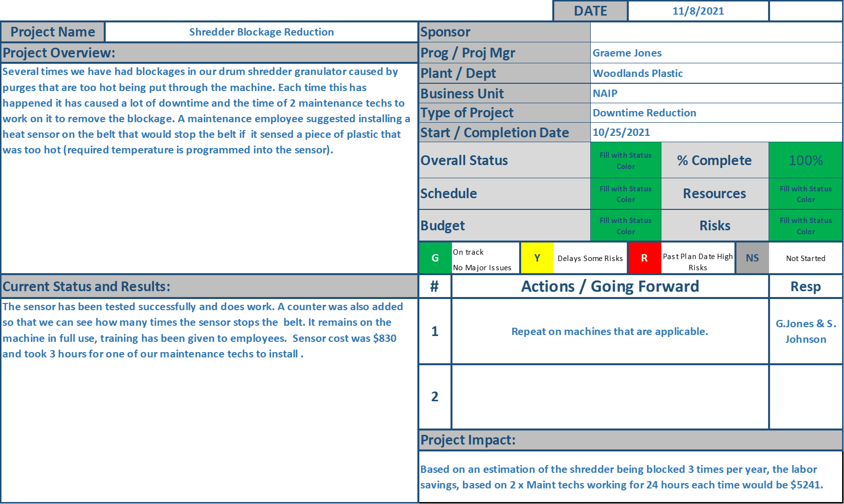Viewport: 844px width, 504px height.
Task: Select the Plant / Dept label
Action: click(505, 73)
